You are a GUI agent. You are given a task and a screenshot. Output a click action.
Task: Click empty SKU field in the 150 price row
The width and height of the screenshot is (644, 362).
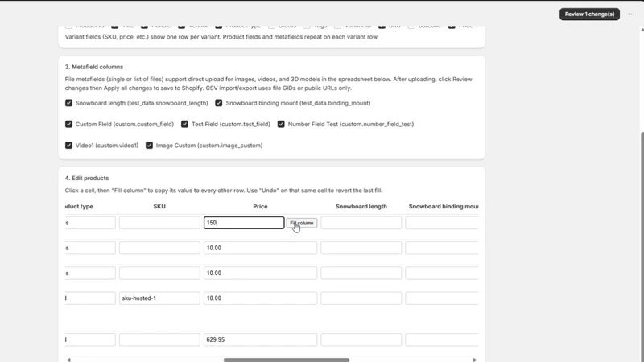pyautogui.click(x=159, y=223)
